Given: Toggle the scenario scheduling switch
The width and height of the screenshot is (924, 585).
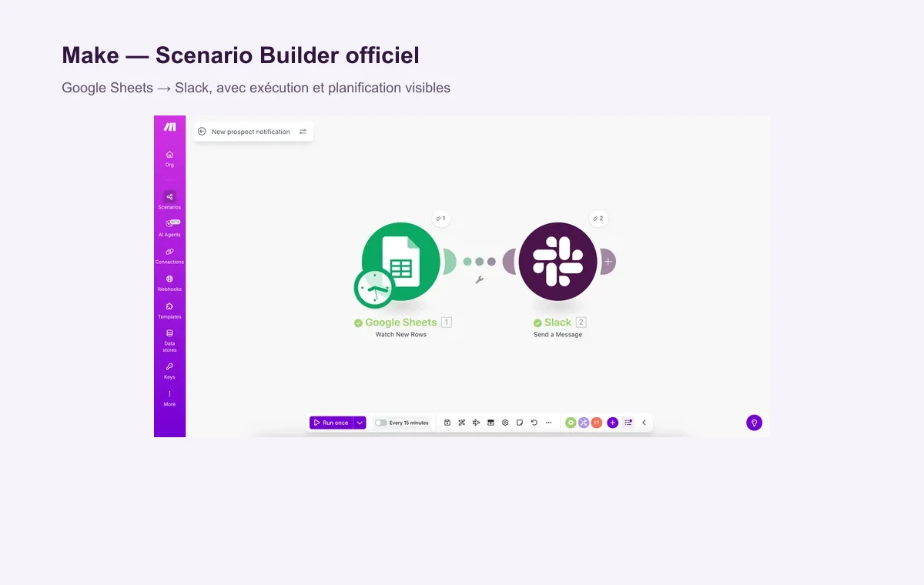Looking at the screenshot, I should pos(380,423).
